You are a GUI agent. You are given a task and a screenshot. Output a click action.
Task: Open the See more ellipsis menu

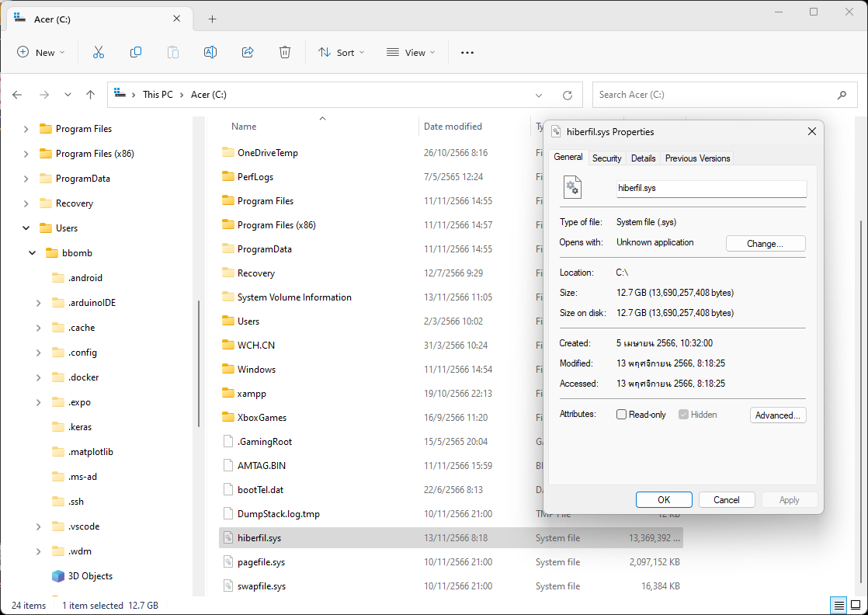467,52
